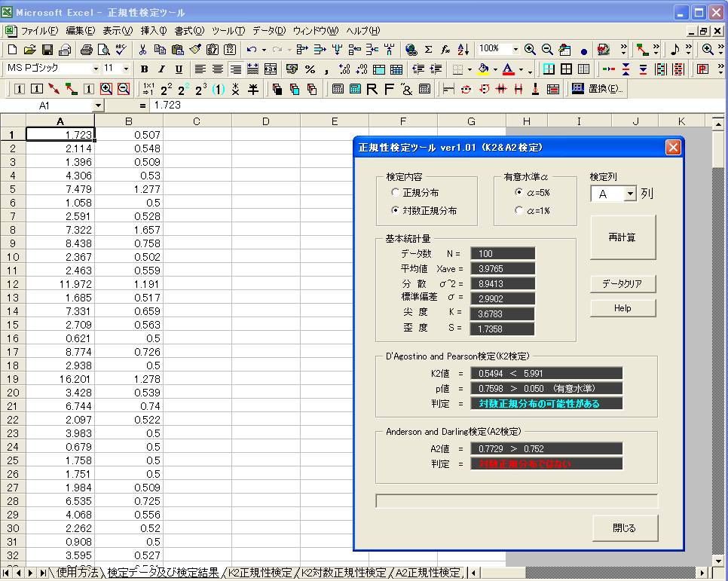728x581 pixels.
Task: Click the データクリア button
Action: [622, 283]
